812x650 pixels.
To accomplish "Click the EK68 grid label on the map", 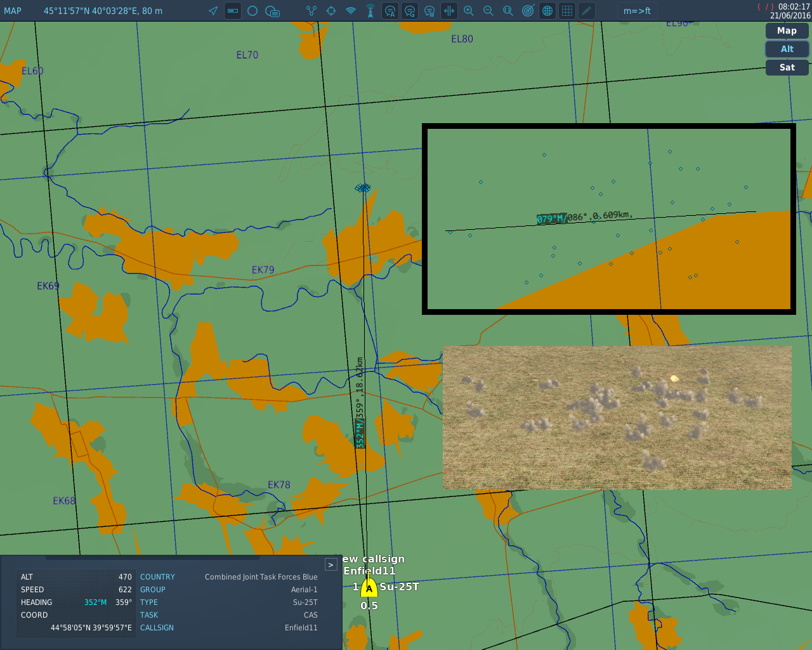I will click(x=64, y=501).
